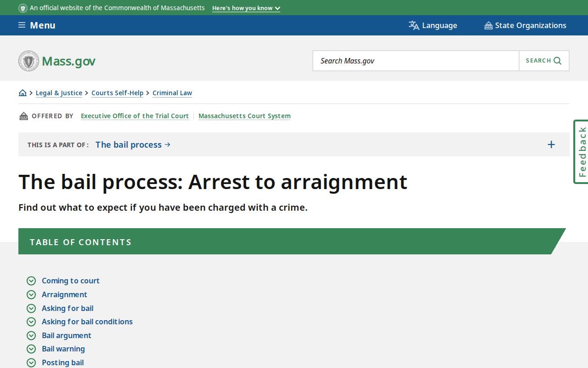Image resolution: width=588 pixels, height=368 pixels.
Task: Click the Language translate icon
Action: 414,25
